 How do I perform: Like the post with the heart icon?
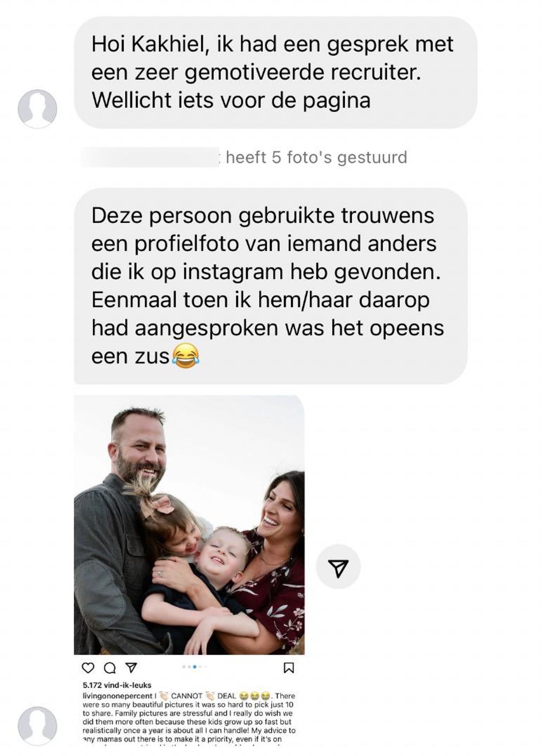tap(89, 667)
